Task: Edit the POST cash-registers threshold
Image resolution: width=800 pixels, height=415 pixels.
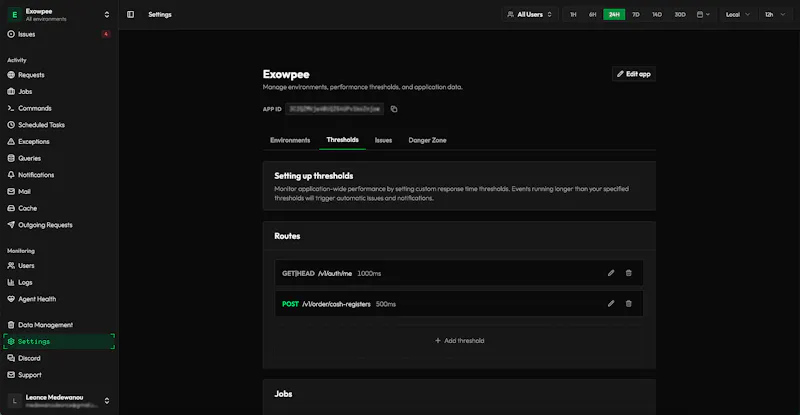Action: click(x=611, y=304)
